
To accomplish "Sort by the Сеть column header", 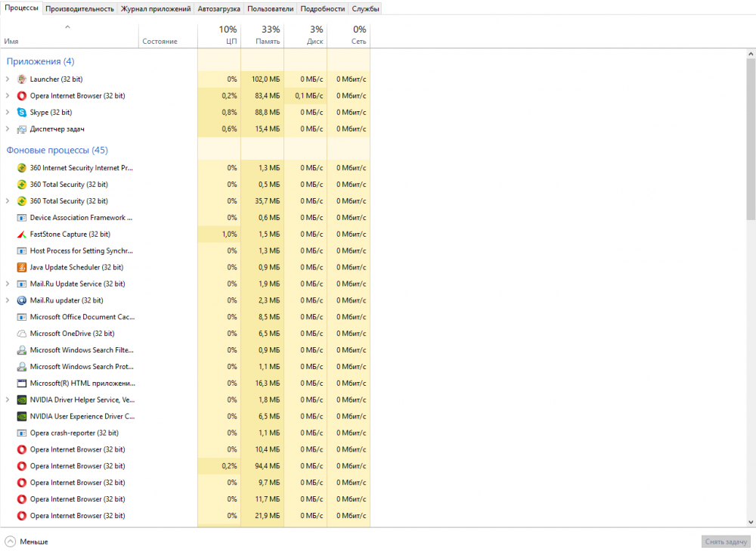I will (x=349, y=36).
